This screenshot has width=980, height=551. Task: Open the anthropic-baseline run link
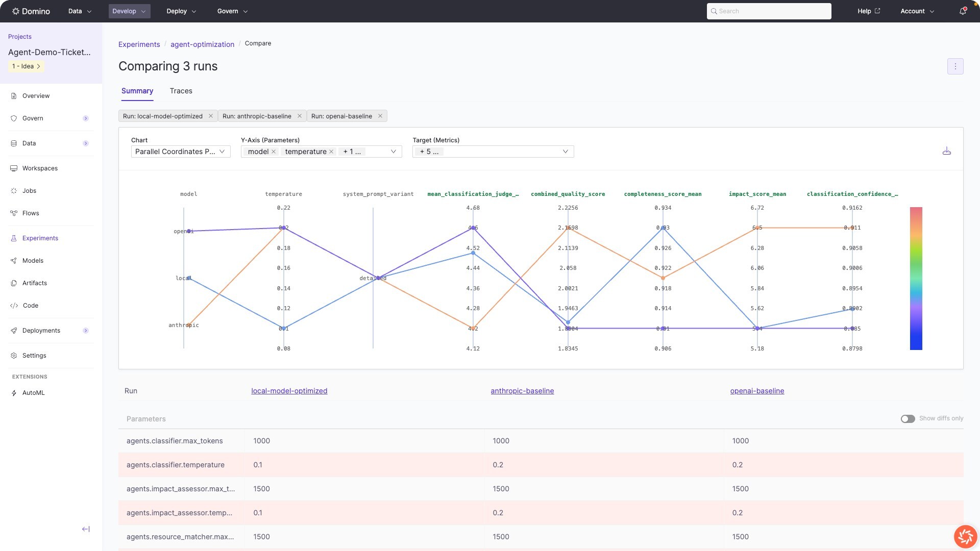click(522, 391)
